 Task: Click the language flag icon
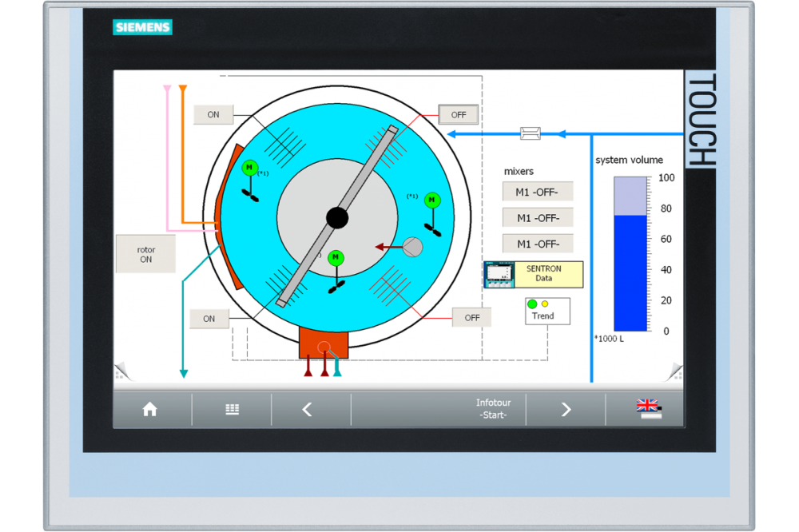click(648, 409)
